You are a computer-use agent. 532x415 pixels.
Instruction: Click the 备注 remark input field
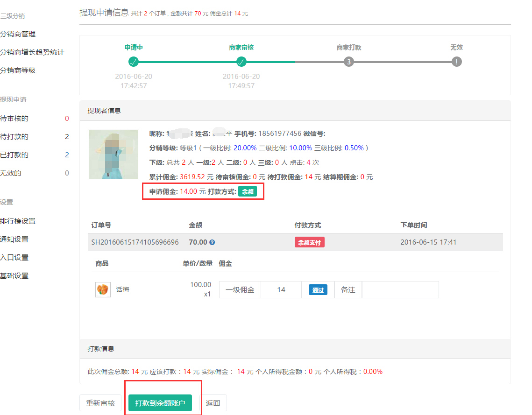400,290
